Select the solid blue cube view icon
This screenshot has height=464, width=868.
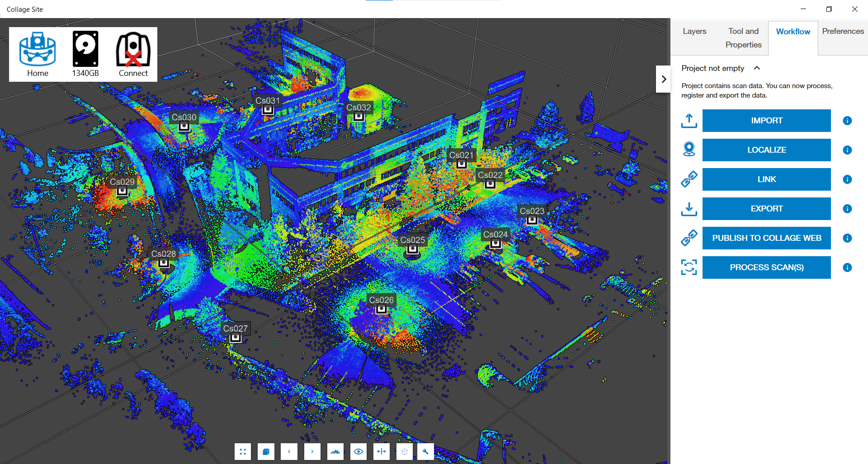266,451
